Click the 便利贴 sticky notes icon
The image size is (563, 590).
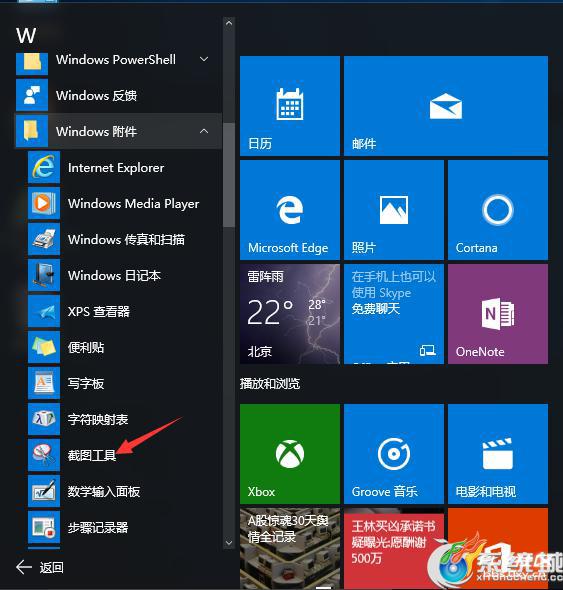click(x=44, y=347)
